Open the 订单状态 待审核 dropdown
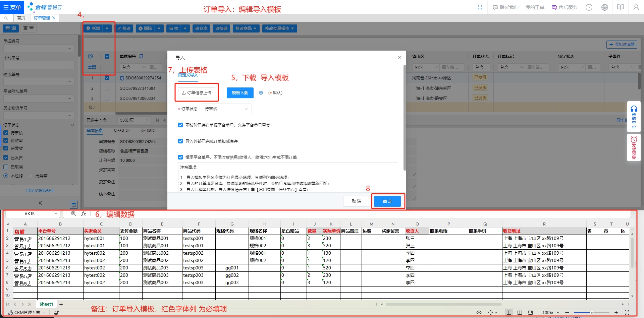Screen dimensions: 644x318 [226, 109]
